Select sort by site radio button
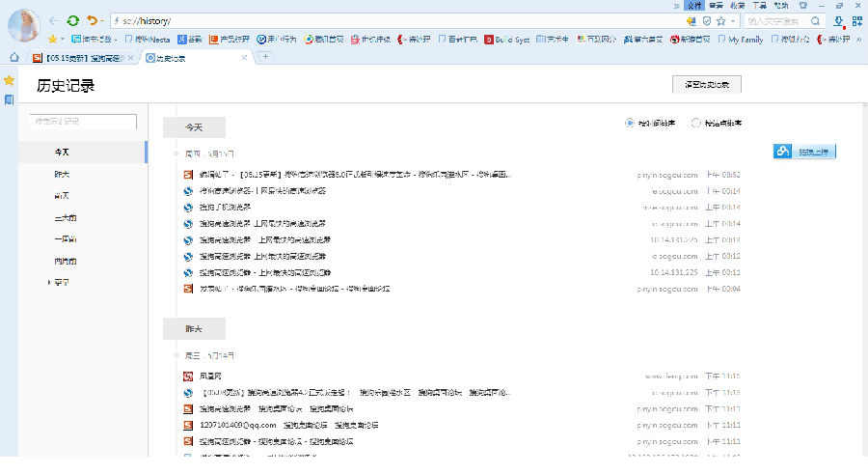Viewport: 868px width, 474px height. point(695,123)
